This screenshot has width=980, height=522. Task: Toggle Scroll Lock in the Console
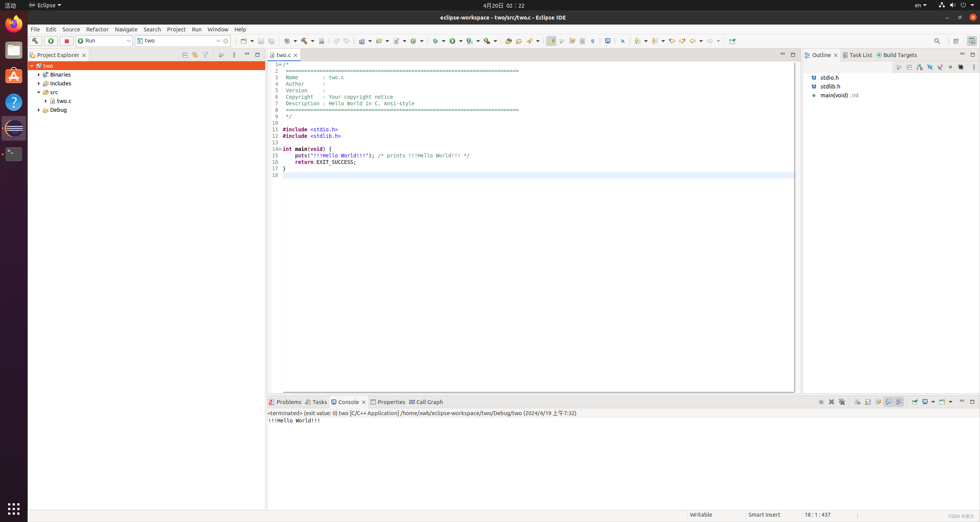(x=867, y=402)
